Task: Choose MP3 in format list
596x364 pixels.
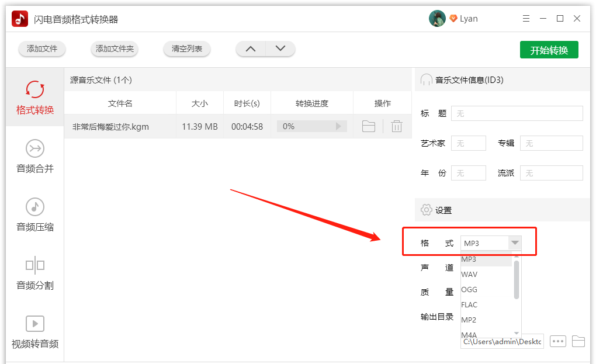Action: tap(486, 259)
